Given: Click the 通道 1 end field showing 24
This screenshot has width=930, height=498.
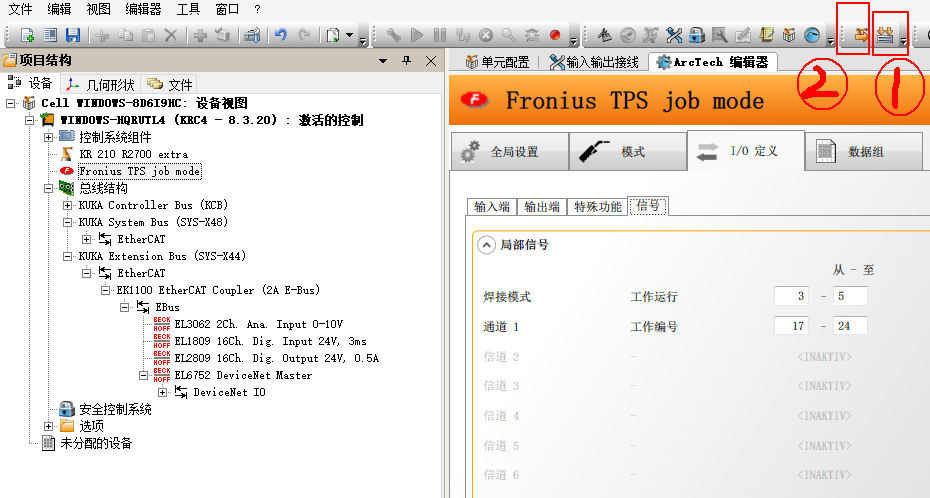Looking at the screenshot, I should coord(850,325).
